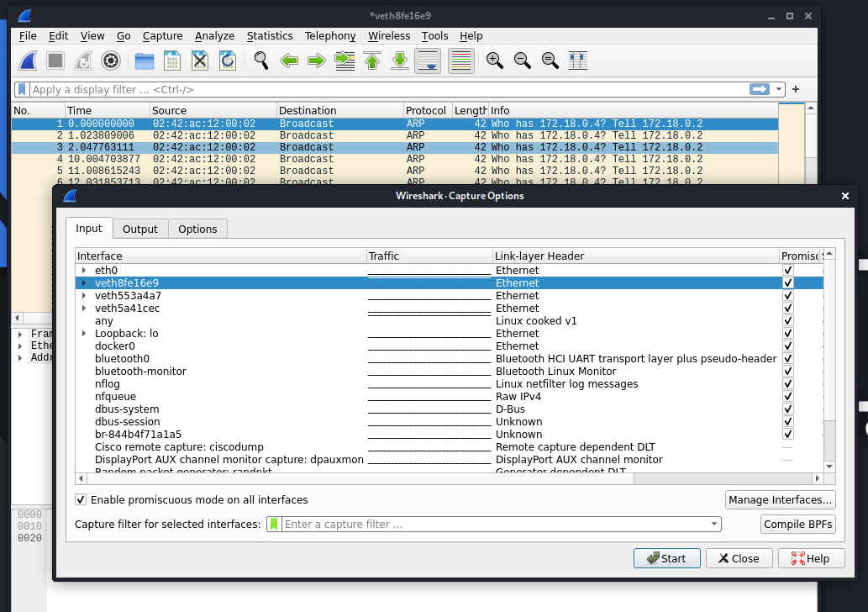Expand the Ethernet tree in packet details
The height and width of the screenshot is (612, 868).
click(x=20, y=346)
